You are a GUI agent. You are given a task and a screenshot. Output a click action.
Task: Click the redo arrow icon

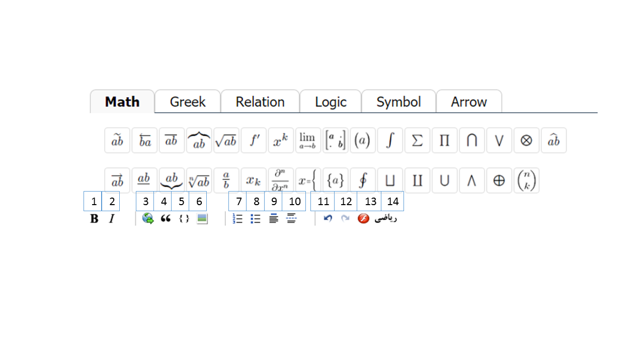point(345,218)
